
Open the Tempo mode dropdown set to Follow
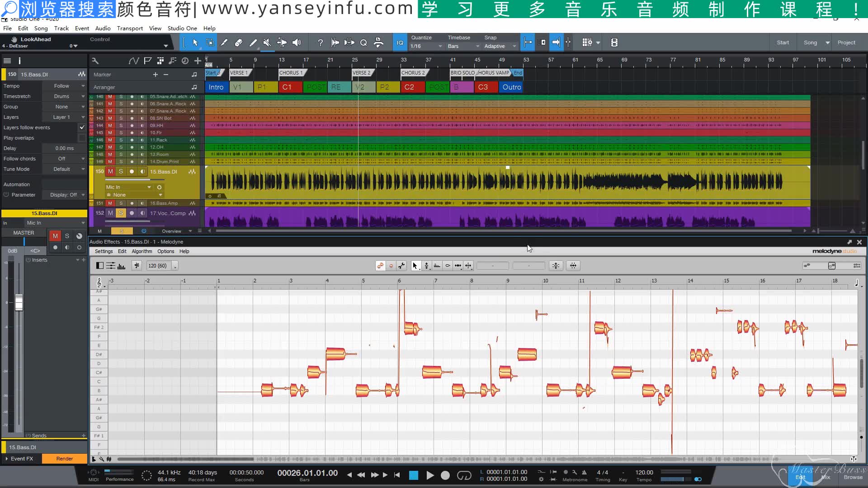(x=64, y=86)
